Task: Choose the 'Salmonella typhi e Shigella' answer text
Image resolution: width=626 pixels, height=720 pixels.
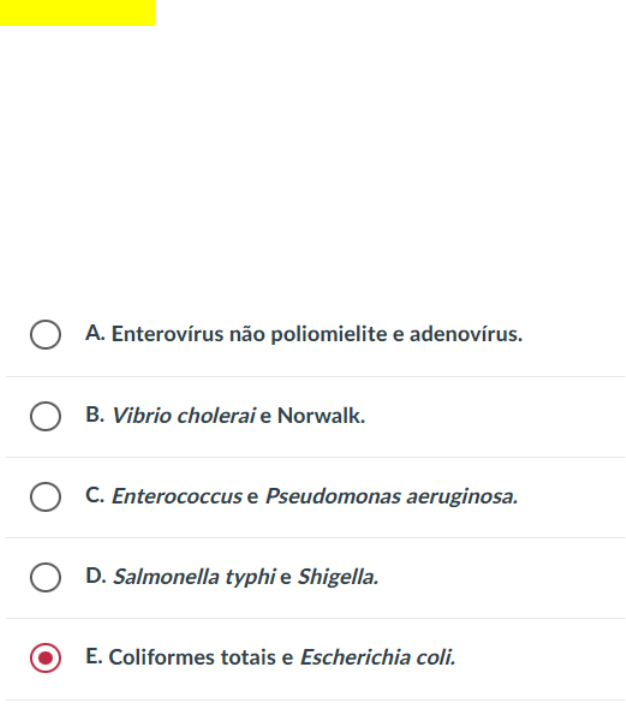Action: (x=246, y=578)
